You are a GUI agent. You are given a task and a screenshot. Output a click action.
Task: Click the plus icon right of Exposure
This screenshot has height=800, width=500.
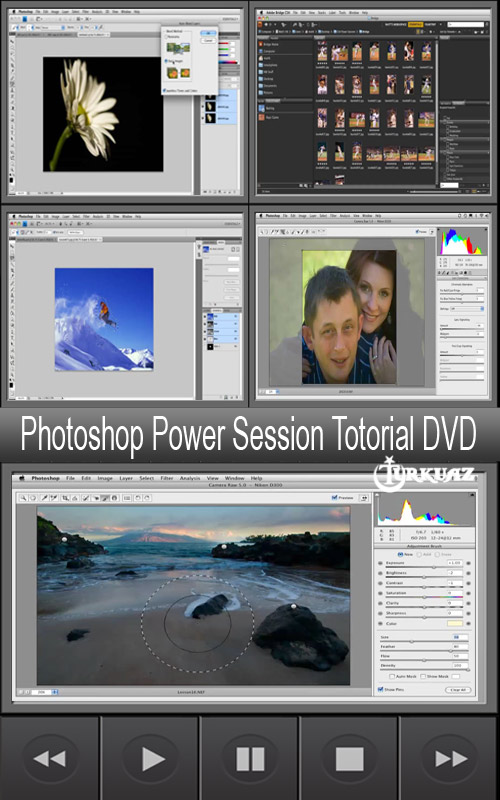468,563
